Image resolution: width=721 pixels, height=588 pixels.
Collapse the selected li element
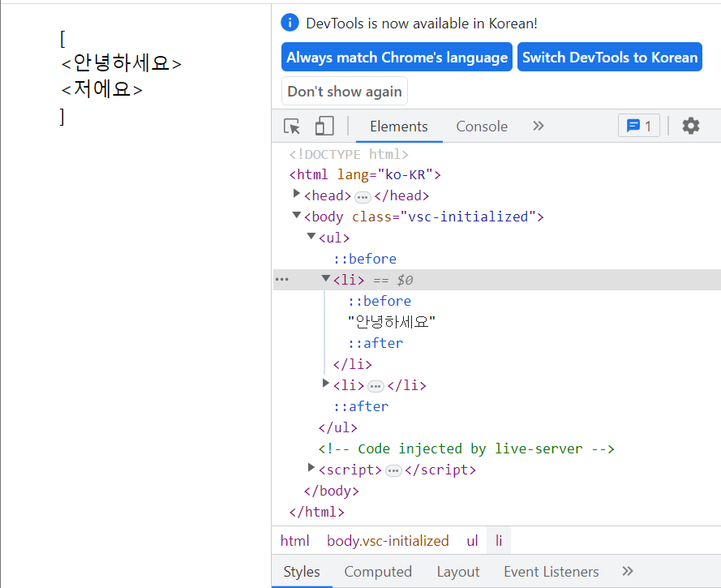click(326, 278)
